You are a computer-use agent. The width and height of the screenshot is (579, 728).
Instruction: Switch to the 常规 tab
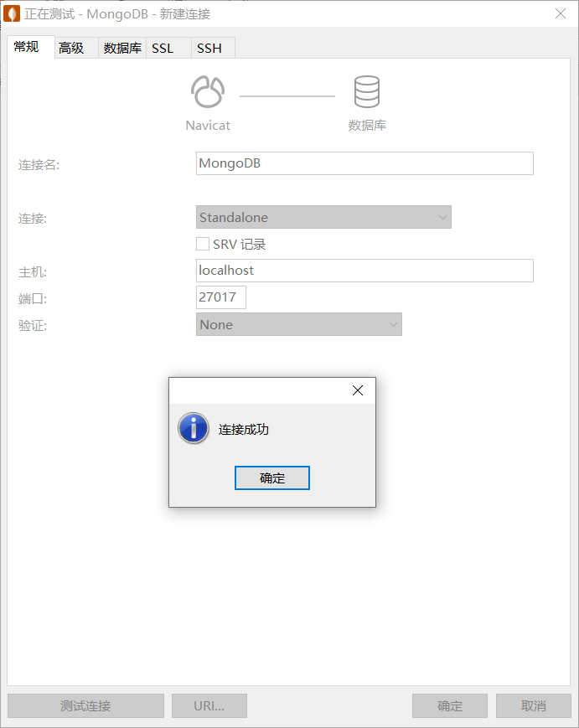[31, 47]
